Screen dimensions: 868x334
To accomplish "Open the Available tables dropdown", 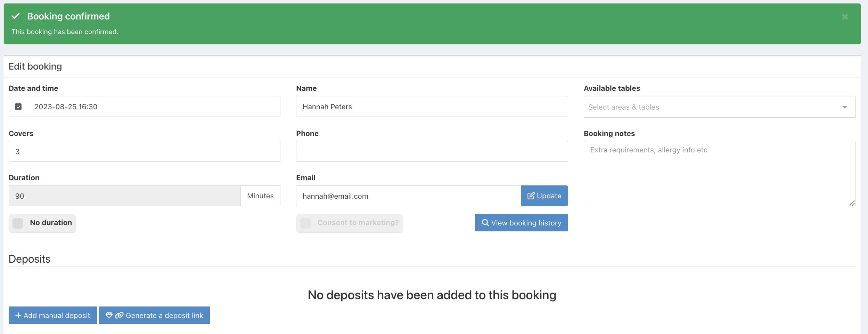I will point(712,107).
